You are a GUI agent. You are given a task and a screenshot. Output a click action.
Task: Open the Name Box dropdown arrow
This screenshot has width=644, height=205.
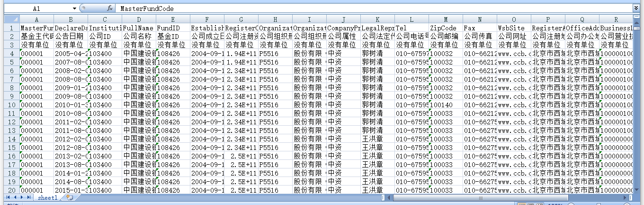74,9
